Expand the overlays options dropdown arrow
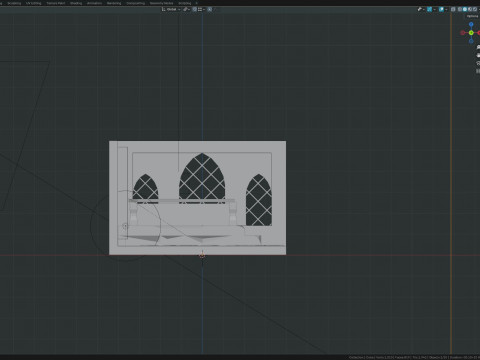This screenshot has width=480, height=360. tap(446, 9)
